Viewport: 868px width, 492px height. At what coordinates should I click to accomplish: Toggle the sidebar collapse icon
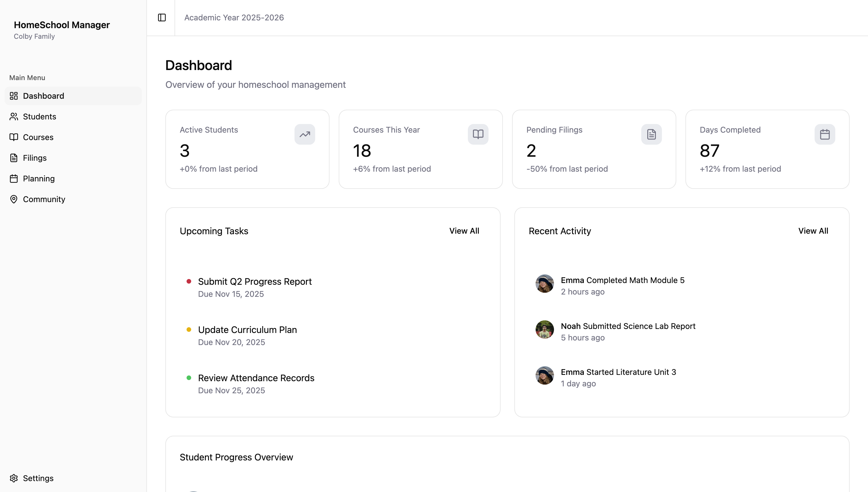tap(162, 18)
